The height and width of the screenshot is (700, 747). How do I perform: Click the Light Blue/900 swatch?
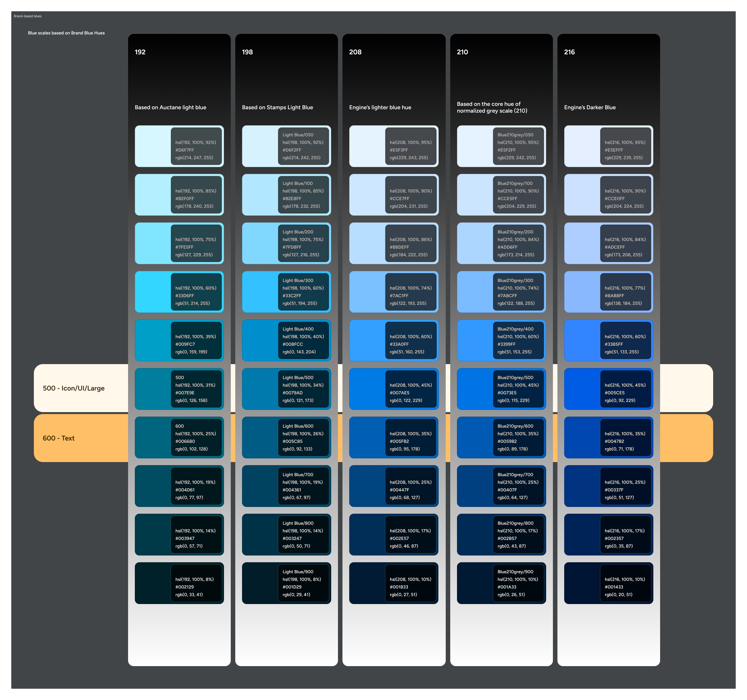(x=286, y=583)
